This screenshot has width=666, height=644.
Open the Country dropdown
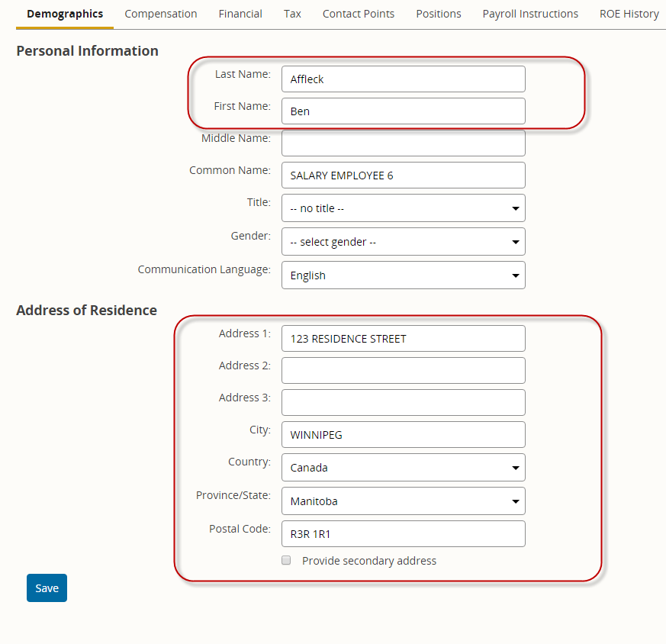pyautogui.click(x=403, y=467)
